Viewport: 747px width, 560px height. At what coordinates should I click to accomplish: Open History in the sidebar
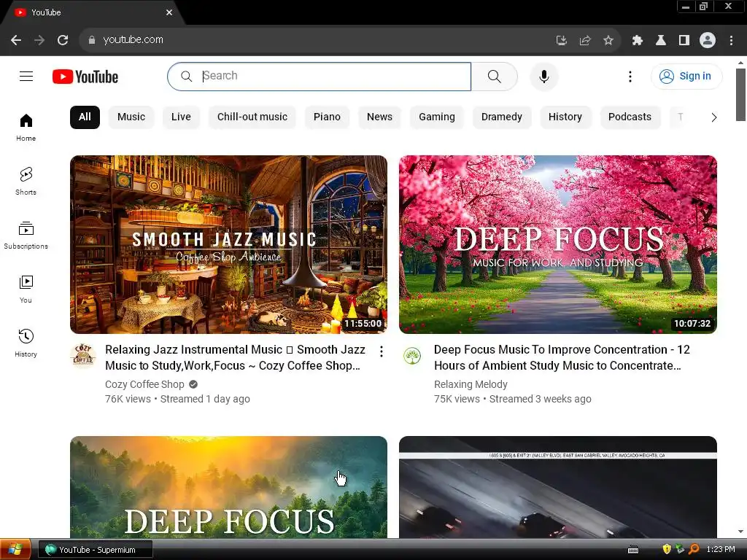click(x=26, y=343)
